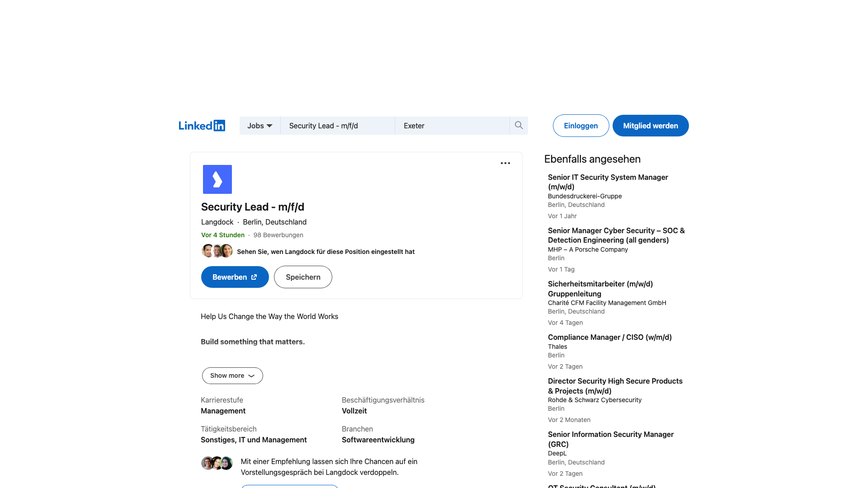This screenshot has height=488, width=868.
Task: Click 'Sonstiges, IT und Management' value
Action: [x=254, y=440]
